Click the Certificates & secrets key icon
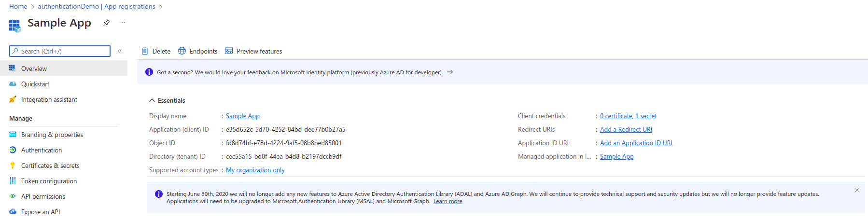This screenshot has height=220, width=868. point(13,165)
